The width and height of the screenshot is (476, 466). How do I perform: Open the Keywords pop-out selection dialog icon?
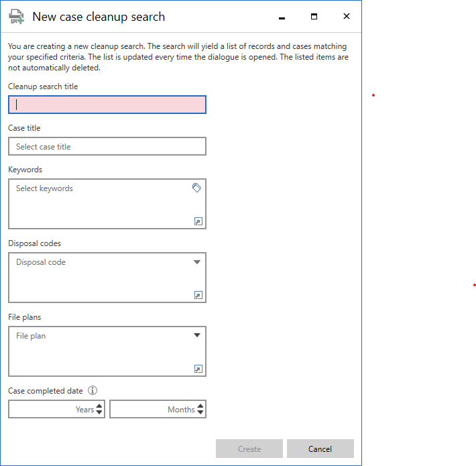coord(198,221)
